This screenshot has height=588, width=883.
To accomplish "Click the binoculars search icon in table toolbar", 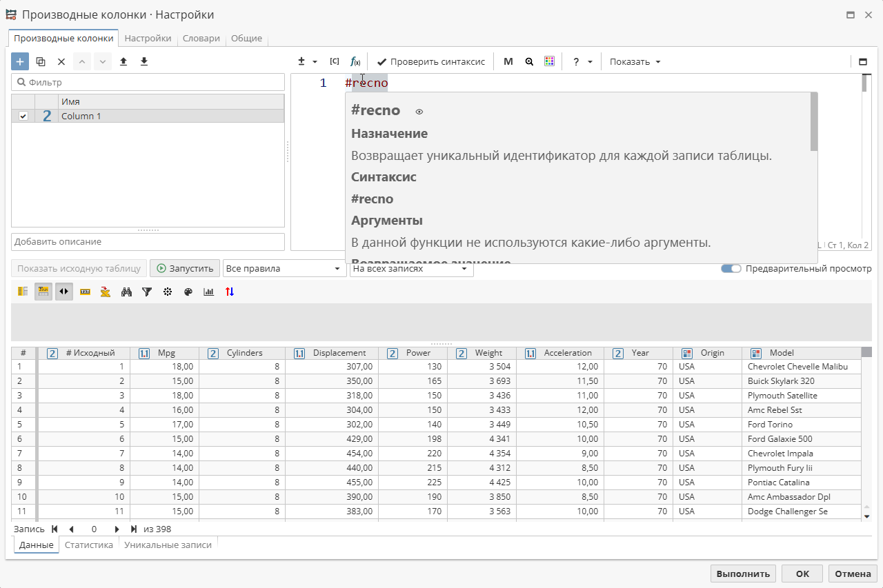I will point(126,292).
